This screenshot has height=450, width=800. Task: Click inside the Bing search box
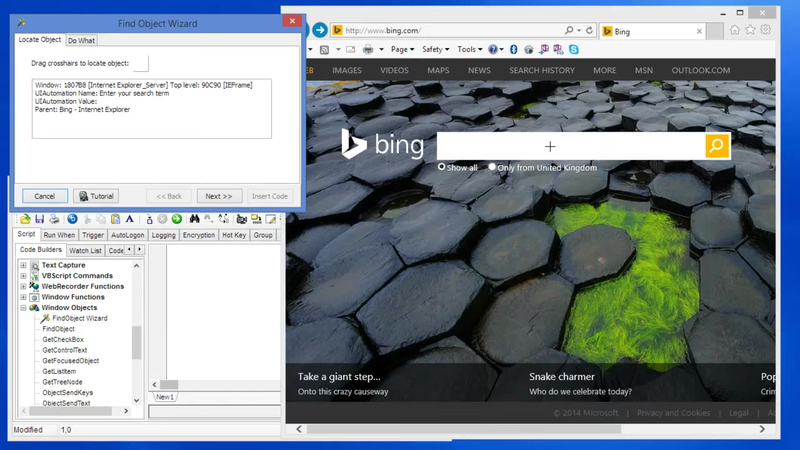coord(571,146)
